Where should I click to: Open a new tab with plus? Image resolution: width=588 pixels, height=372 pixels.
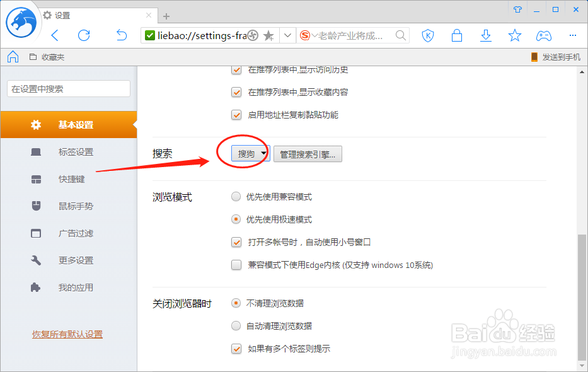[x=166, y=16]
